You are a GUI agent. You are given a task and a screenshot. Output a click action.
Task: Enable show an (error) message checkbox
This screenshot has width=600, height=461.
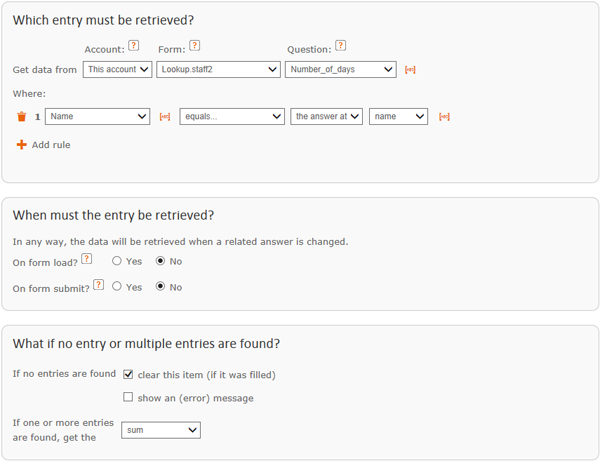pos(128,397)
